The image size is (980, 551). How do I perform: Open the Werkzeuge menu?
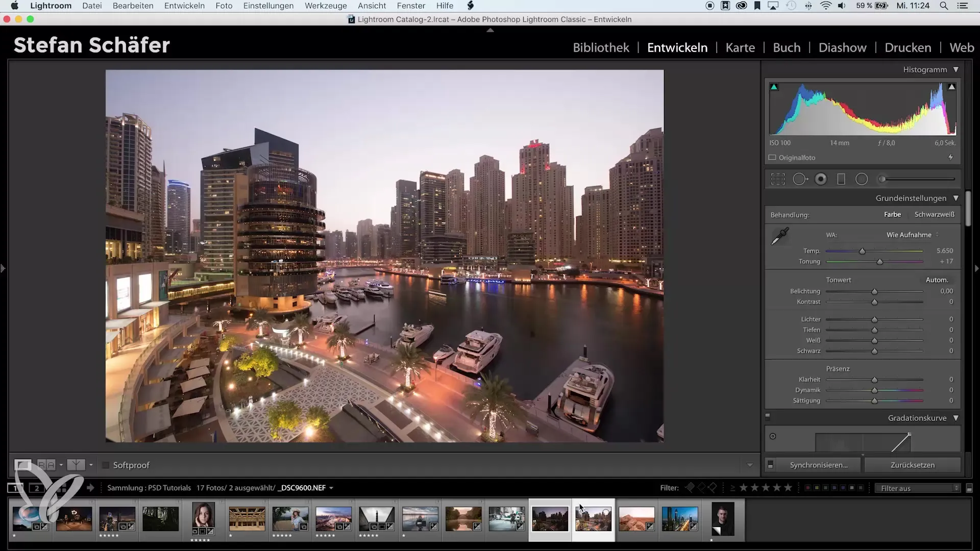(x=326, y=6)
